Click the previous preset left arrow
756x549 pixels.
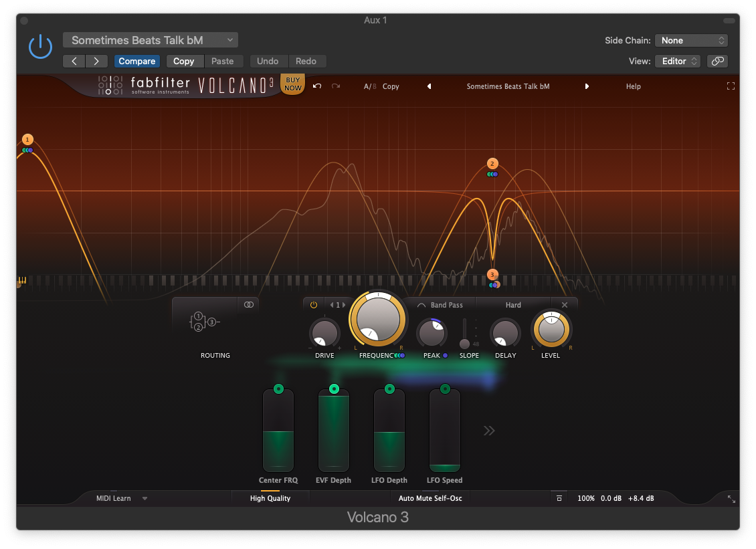coord(429,86)
